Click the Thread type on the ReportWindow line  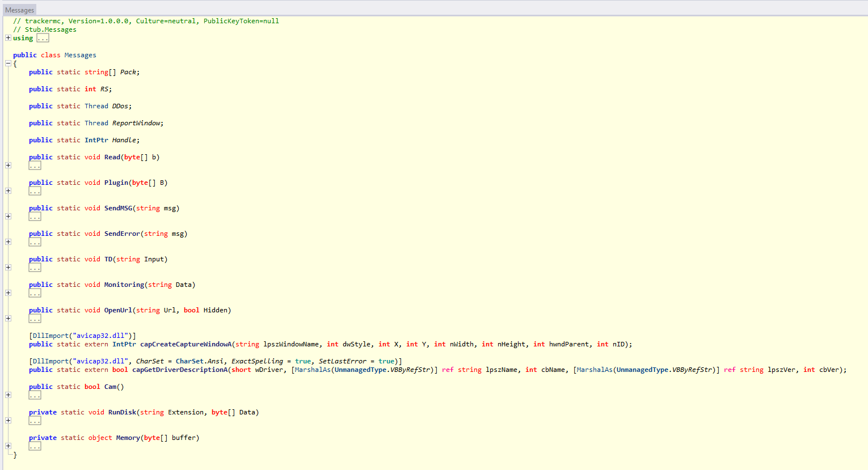(96, 123)
